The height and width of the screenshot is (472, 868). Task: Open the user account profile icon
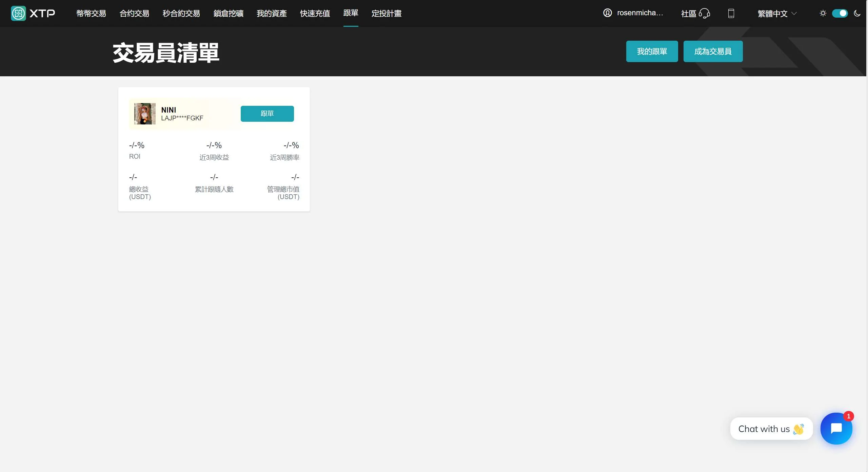607,13
